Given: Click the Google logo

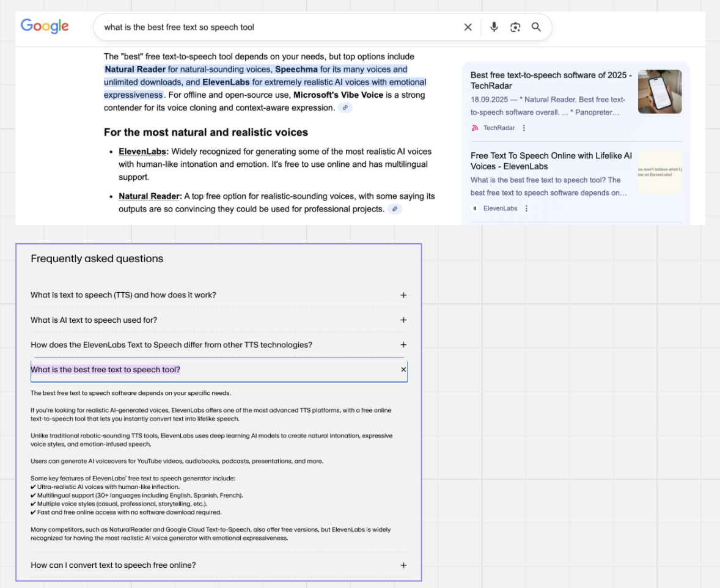Looking at the screenshot, I should (x=45, y=26).
